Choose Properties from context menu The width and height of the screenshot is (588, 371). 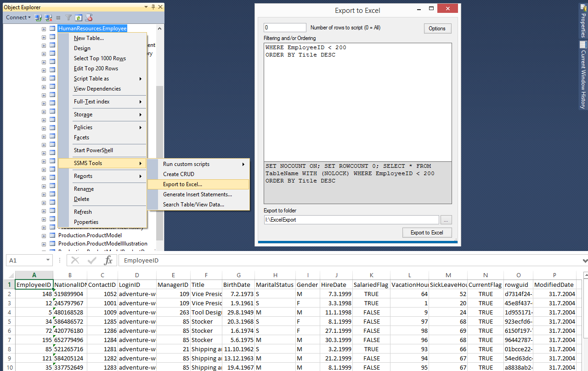point(102,222)
